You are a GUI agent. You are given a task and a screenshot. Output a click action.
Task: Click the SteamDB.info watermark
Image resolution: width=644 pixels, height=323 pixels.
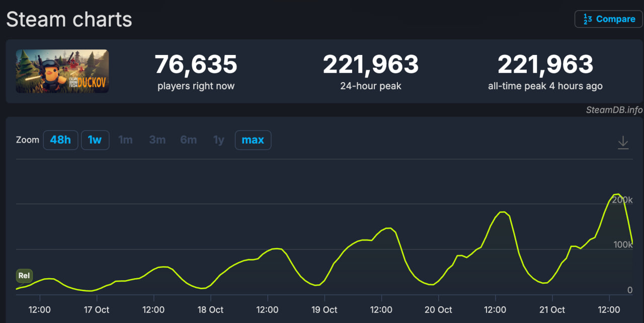click(x=614, y=110)
